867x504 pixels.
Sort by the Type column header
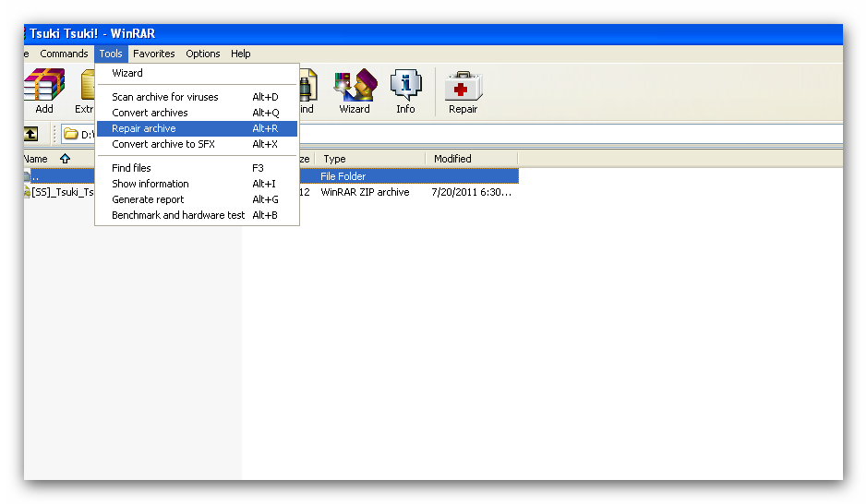tap(370, 159)
